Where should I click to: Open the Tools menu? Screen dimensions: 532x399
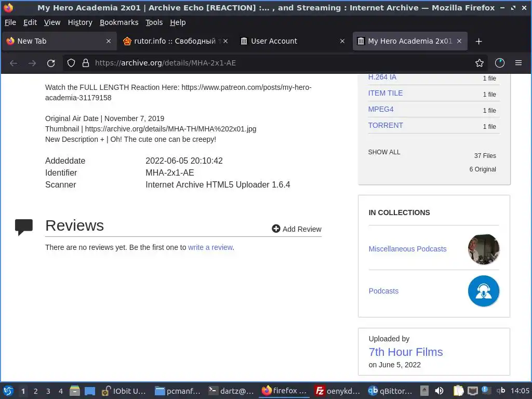pyautogui.click(x=154, y=22)
